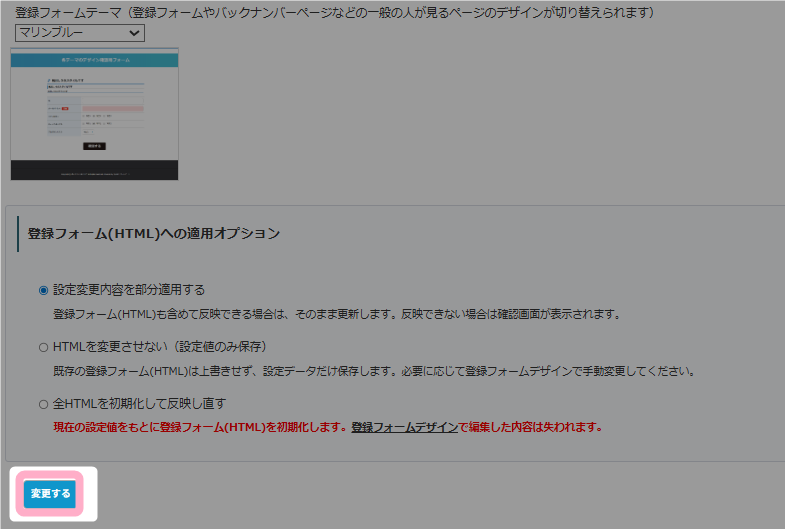Click the description under the HTMLを変更させない option
This screenshot has height=529, width=785.
(372, 371)
